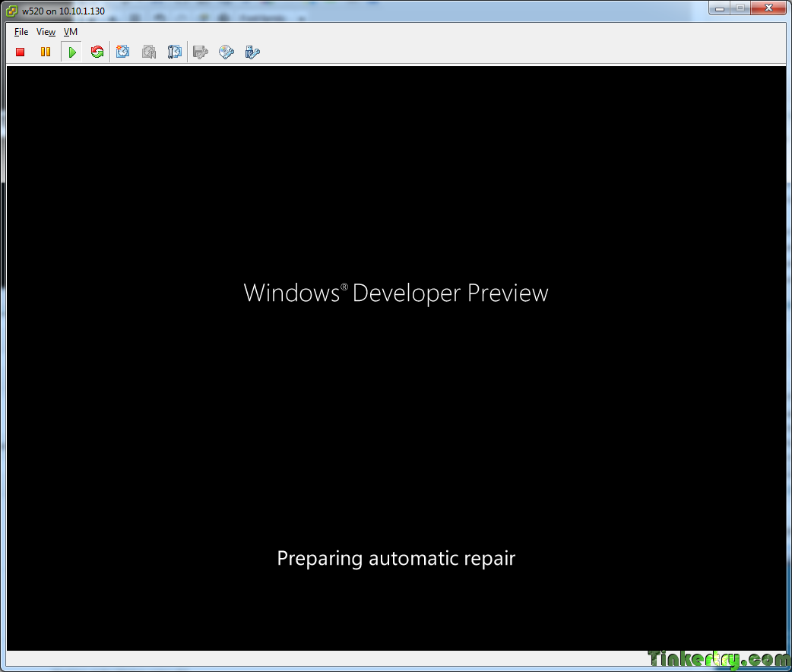This screenshot has height=672, width=792.
Task: Minimize the w520 console window
Action: pyautogui.click(x=720, y=8)
